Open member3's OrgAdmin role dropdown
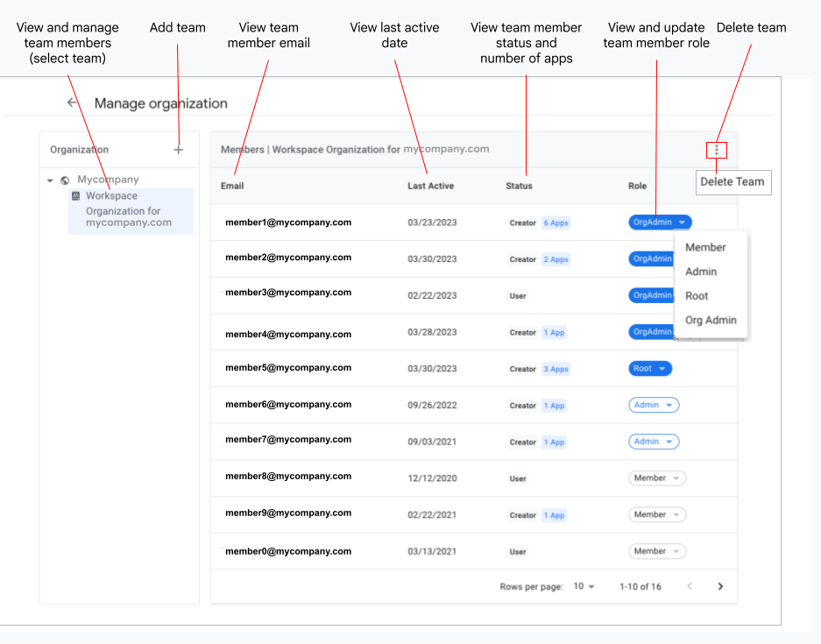The width and height of the screenshot is (821, 644). pos(651,295)
